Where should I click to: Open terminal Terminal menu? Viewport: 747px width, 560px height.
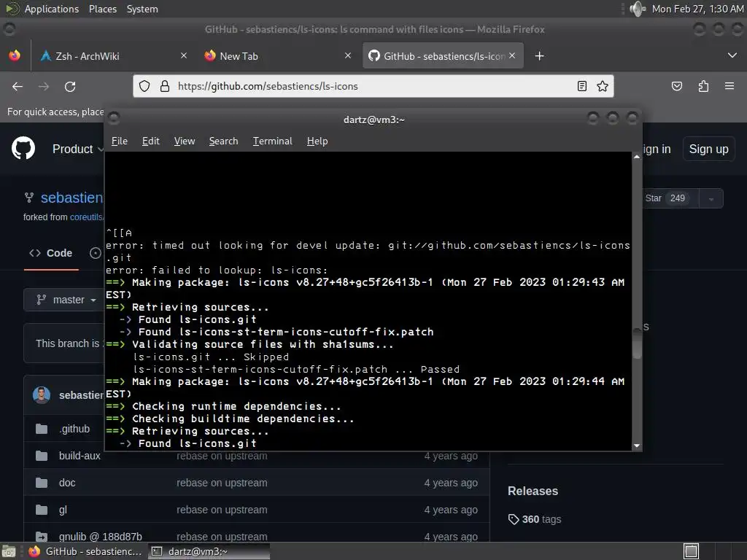[273, 141]
